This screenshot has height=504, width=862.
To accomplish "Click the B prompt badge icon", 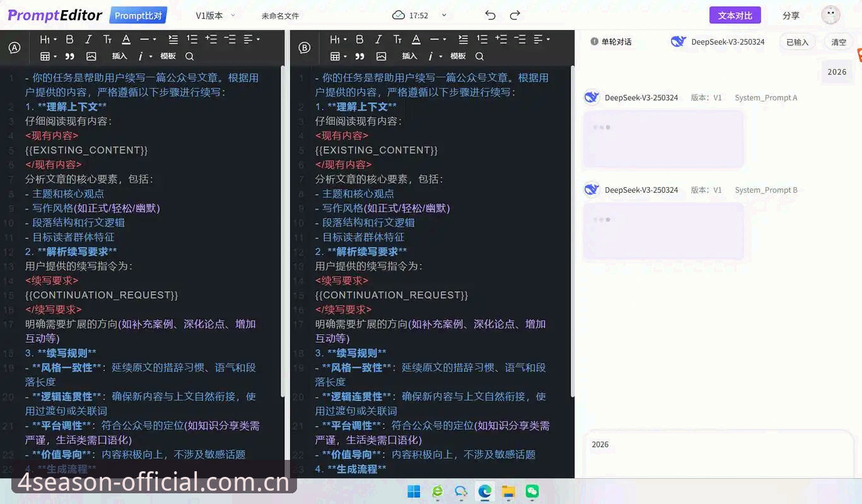I will tap(305, 48).
